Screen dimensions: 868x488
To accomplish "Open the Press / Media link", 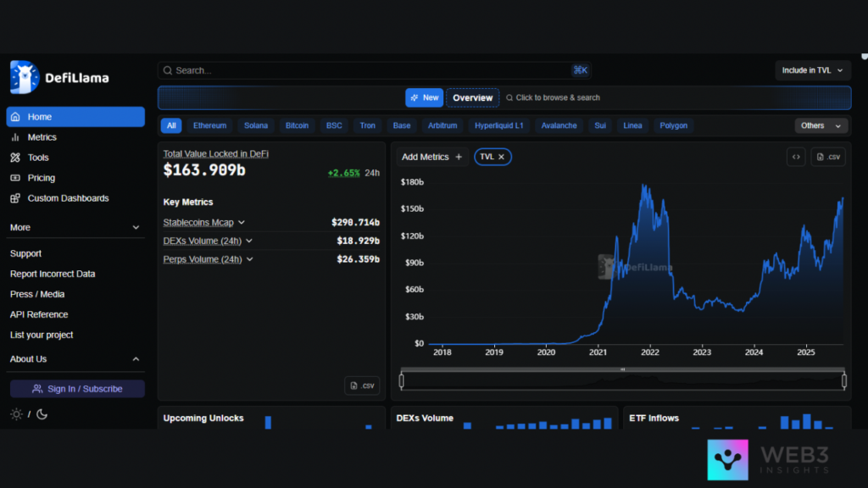I will [37, 294].
